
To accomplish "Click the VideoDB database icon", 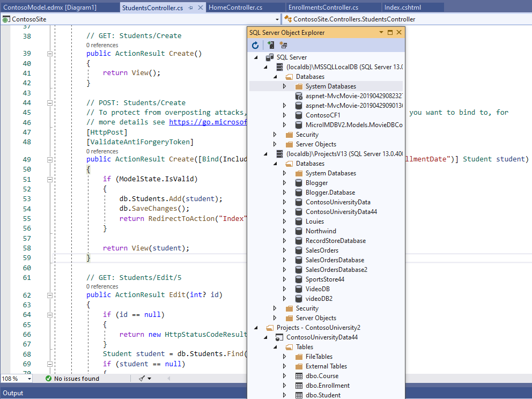I will (x=299, y=289).
